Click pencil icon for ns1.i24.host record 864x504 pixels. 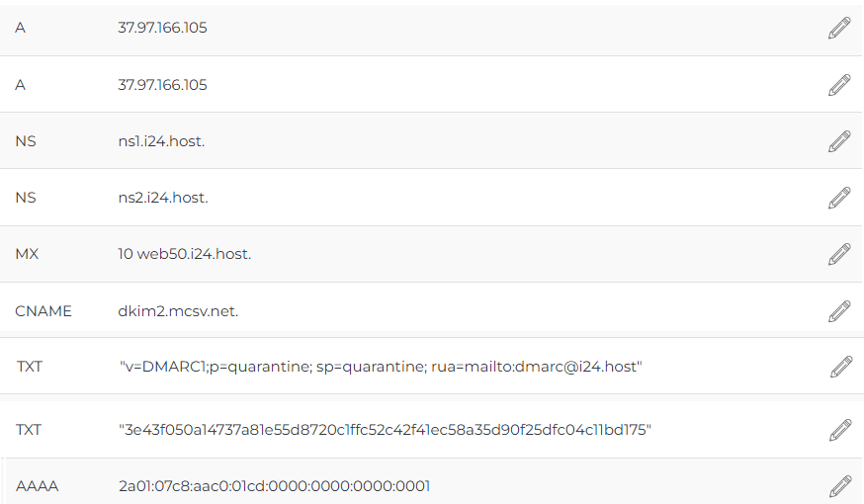click(x=839, y=141)
